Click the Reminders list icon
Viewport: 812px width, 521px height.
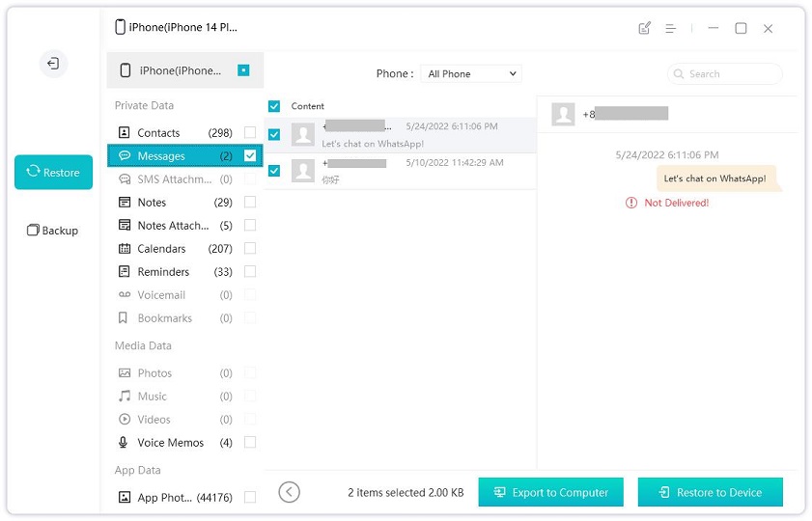[124, 272]
